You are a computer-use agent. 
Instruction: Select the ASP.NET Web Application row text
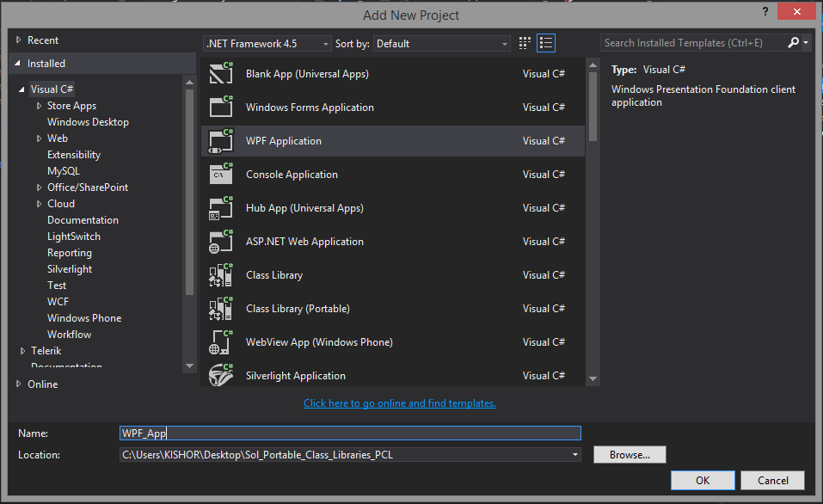(304, 242)
